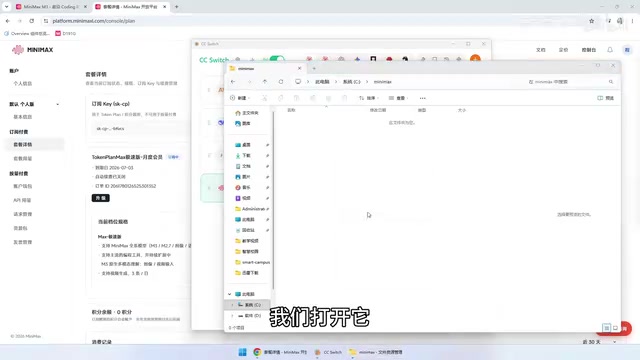Open the D1910 bookmark in the bookmarks bar
640x360 pixels.
[65, 33]
